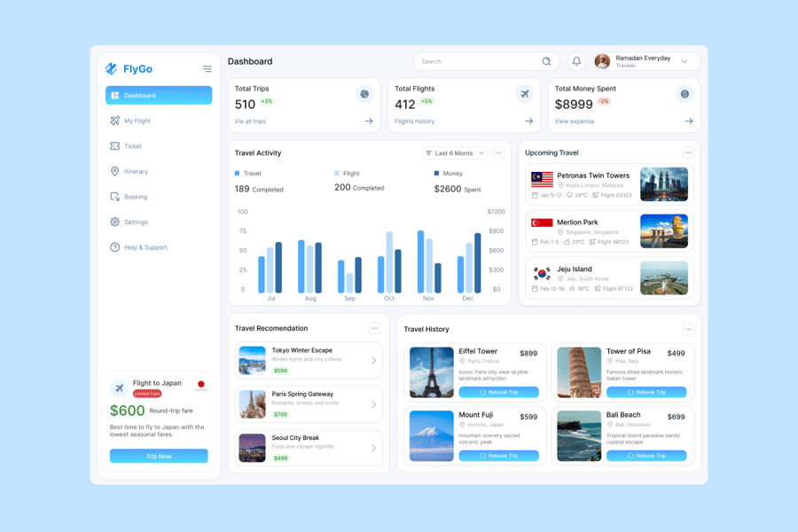Click the search magnifier icon
Viewport: 798px width, 532px height.
(x=546, y=61)
